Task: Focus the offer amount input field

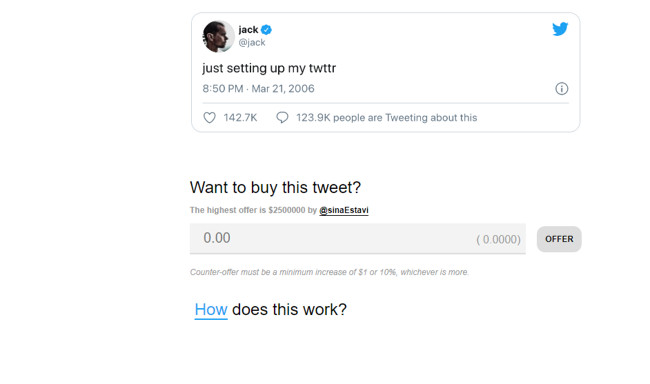Action: click(358, 238)
